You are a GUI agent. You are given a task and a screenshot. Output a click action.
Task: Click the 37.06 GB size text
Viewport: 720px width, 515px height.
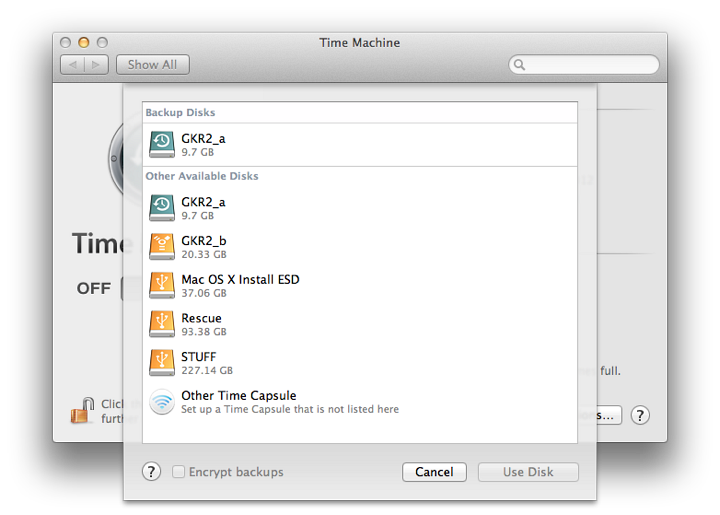coord(204,293)
